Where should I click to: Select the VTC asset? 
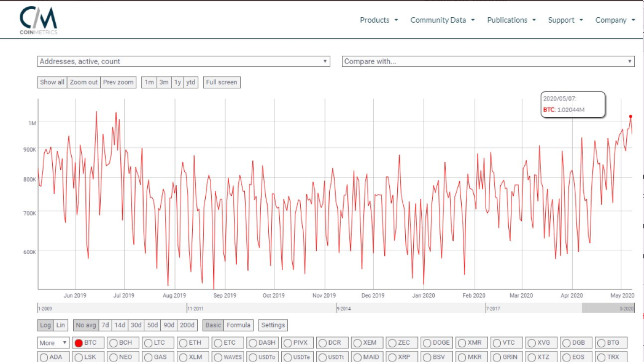click(x=506, y=343)
